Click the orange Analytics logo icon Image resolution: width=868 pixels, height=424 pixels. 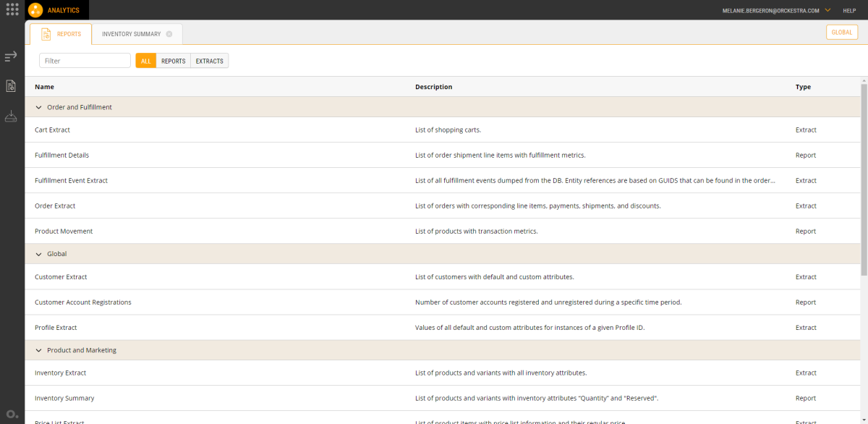35,10
